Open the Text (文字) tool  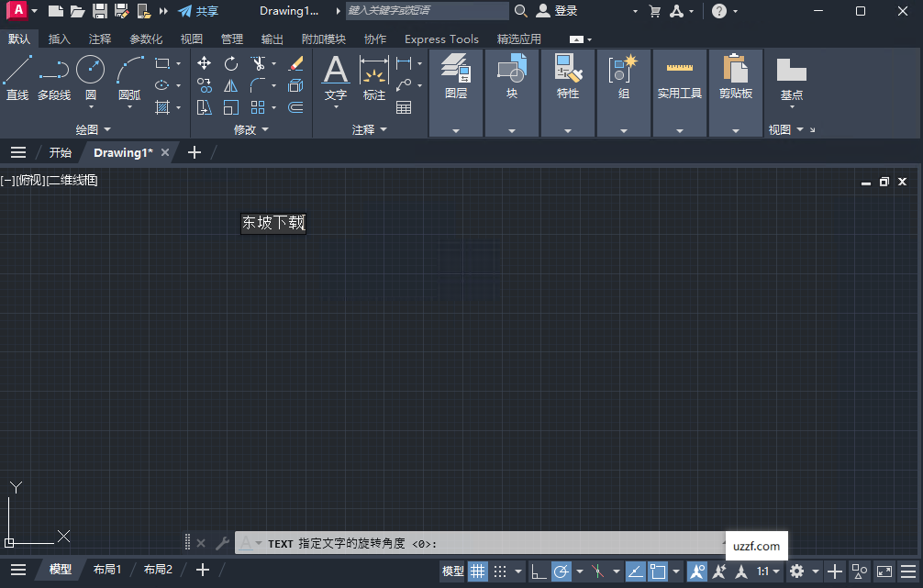(335, 81)
